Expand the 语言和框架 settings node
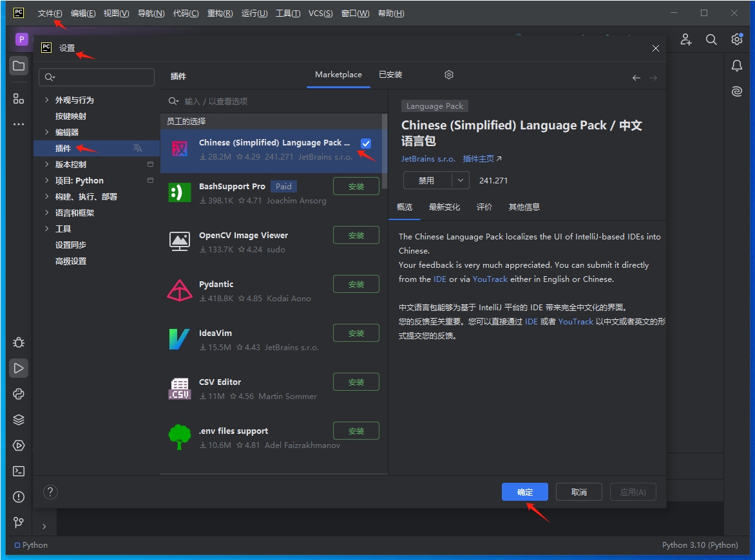 click(x=47, y=212)
